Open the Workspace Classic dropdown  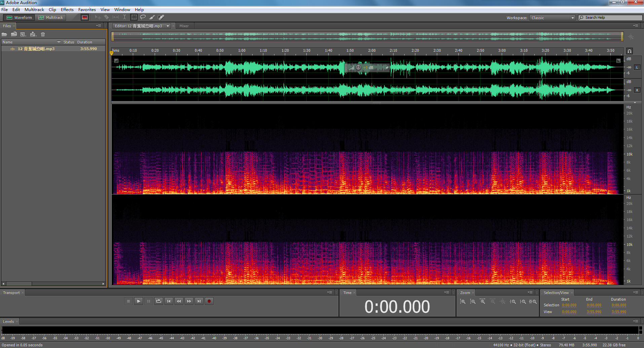(552, 18)
